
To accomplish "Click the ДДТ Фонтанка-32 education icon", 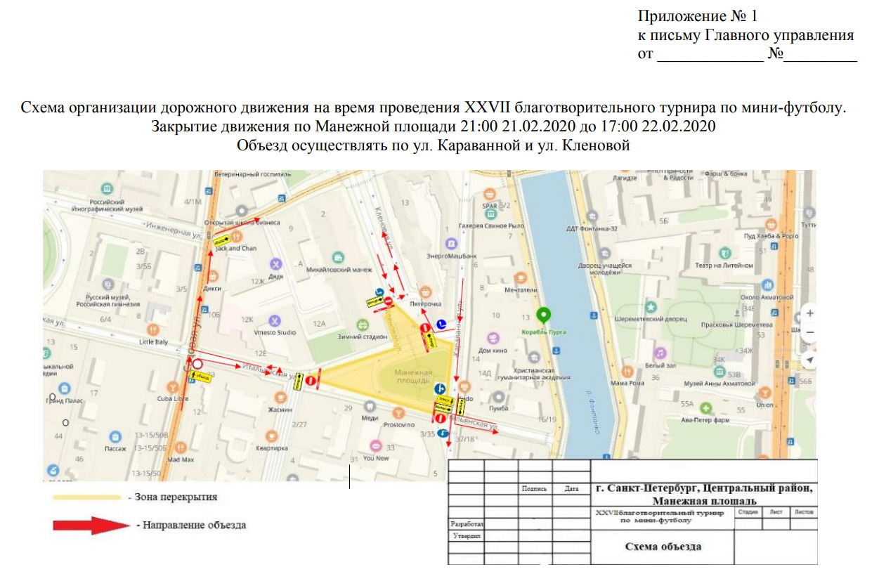I will click(592, 215).
